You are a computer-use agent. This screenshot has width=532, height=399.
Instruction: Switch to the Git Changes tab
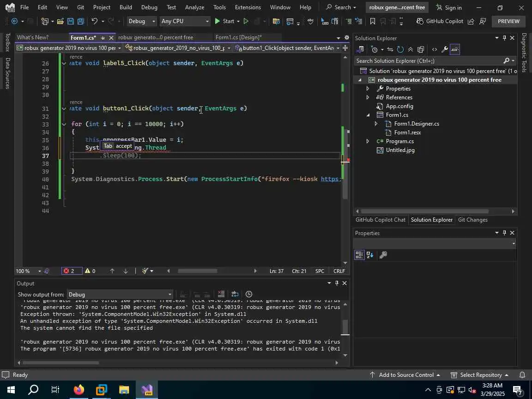pyautogui.click(x=472, y=220)
